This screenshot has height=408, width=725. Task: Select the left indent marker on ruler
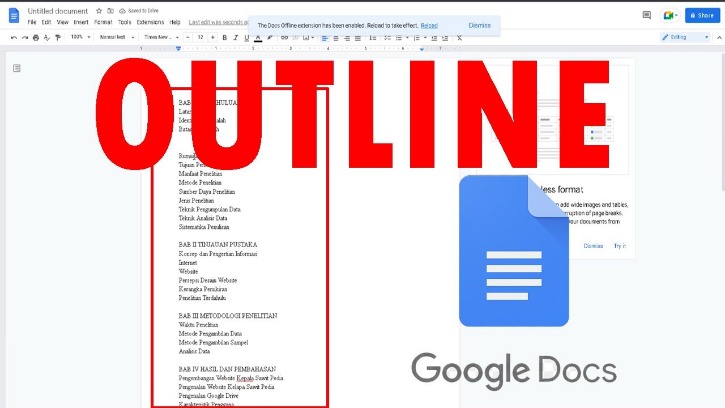pos(178,49)
